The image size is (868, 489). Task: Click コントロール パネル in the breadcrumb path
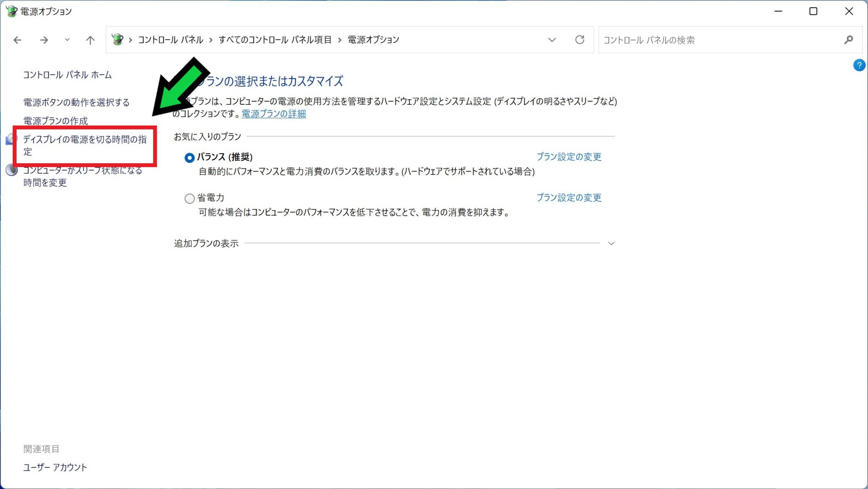tap(170, 40)
